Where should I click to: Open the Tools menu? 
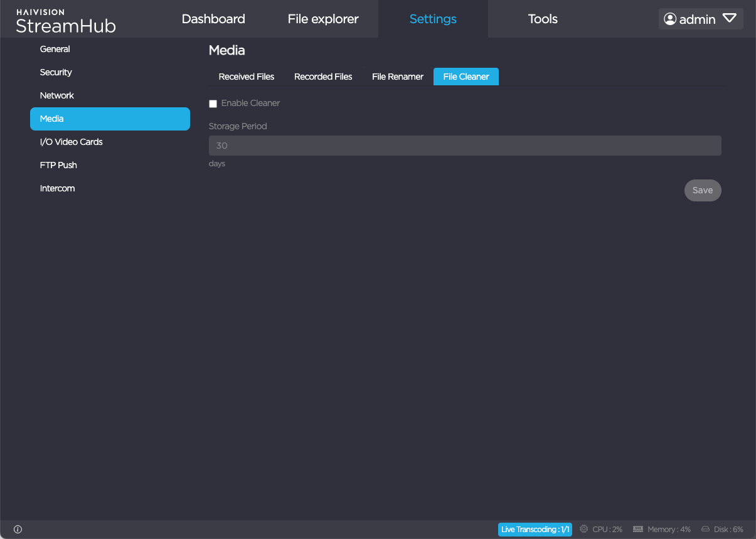point(543,19)
